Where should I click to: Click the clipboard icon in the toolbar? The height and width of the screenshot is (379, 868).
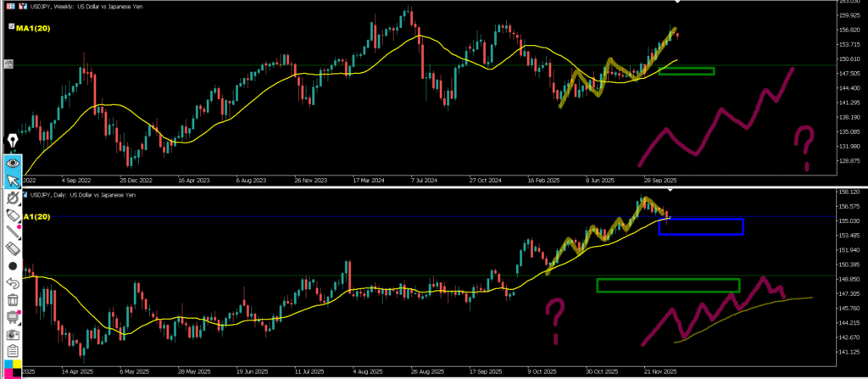click(x=13, y=351)
